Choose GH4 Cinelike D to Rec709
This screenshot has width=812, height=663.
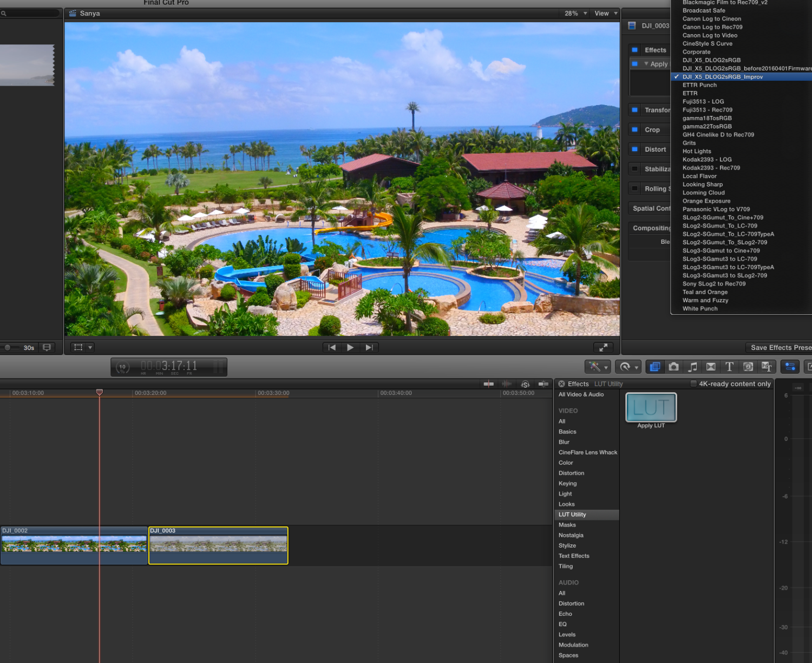pyautogui.click(x=718, y=135)
